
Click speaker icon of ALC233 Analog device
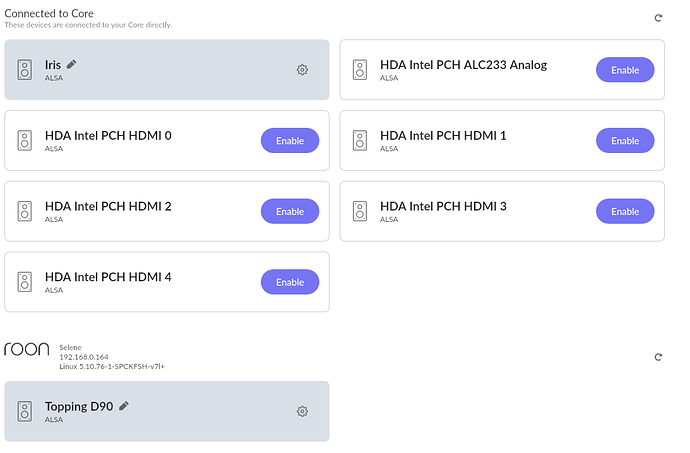click(x=360, y=70)
